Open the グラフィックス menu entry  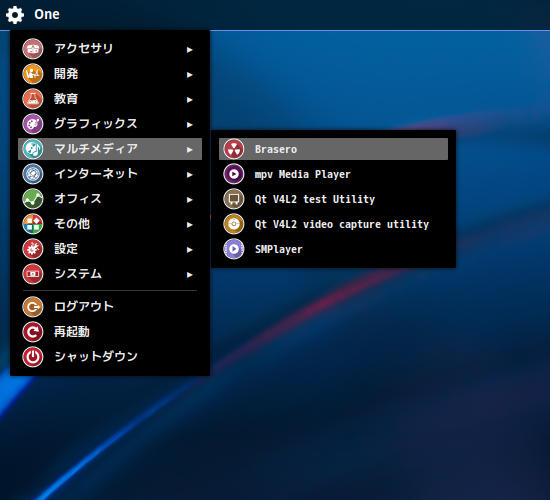pos(110,124)
